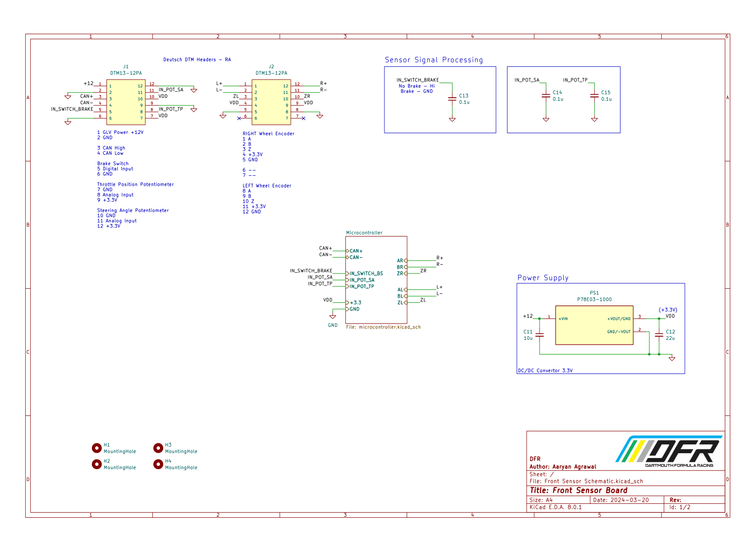Click 'Size: A4' in title block

[x=541, y=500]
